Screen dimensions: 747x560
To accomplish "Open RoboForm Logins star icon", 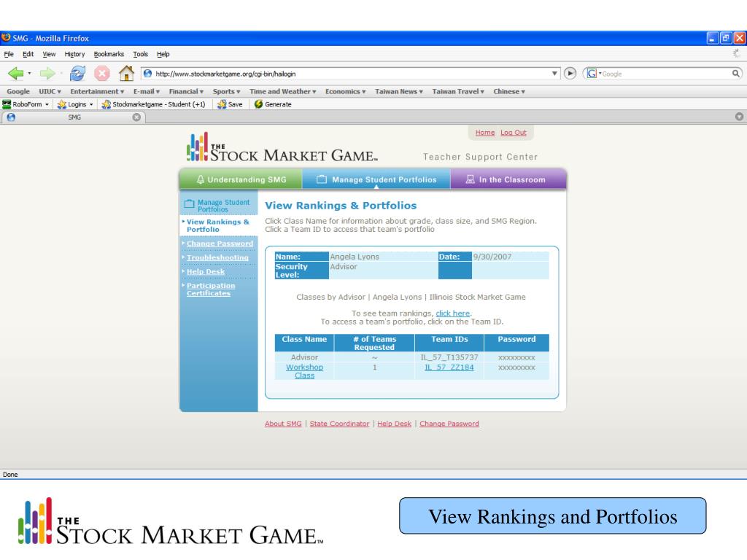I will click(x=61, y=104).
